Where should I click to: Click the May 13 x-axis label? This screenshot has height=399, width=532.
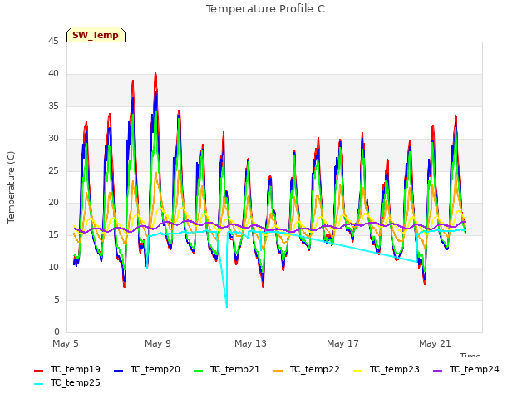click(x=250, y=343)
